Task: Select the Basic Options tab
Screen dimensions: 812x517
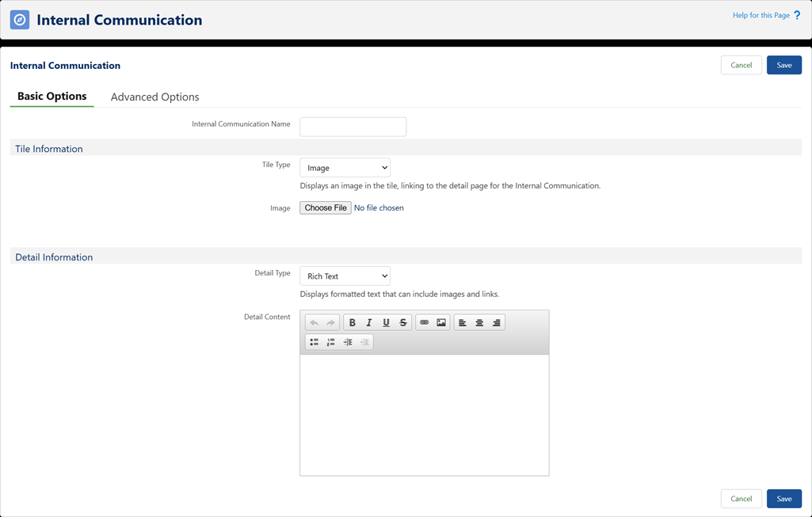Action: 52,97
